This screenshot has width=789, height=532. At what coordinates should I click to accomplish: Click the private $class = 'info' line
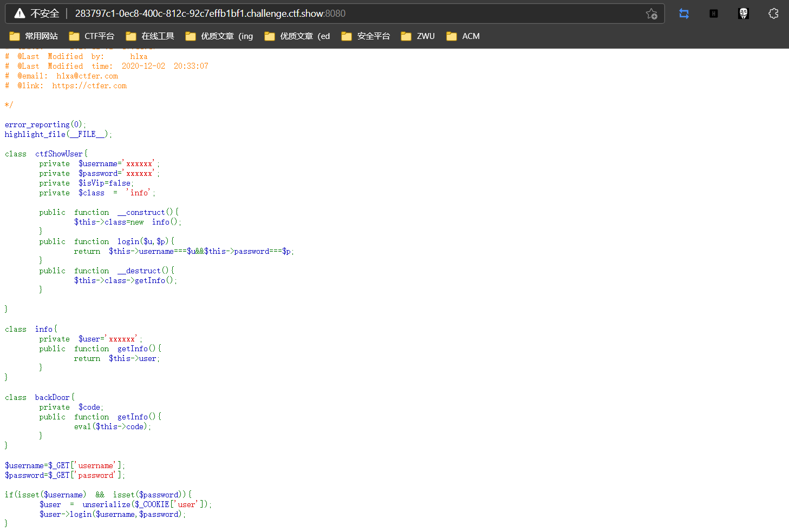click(x=97, y=193)
